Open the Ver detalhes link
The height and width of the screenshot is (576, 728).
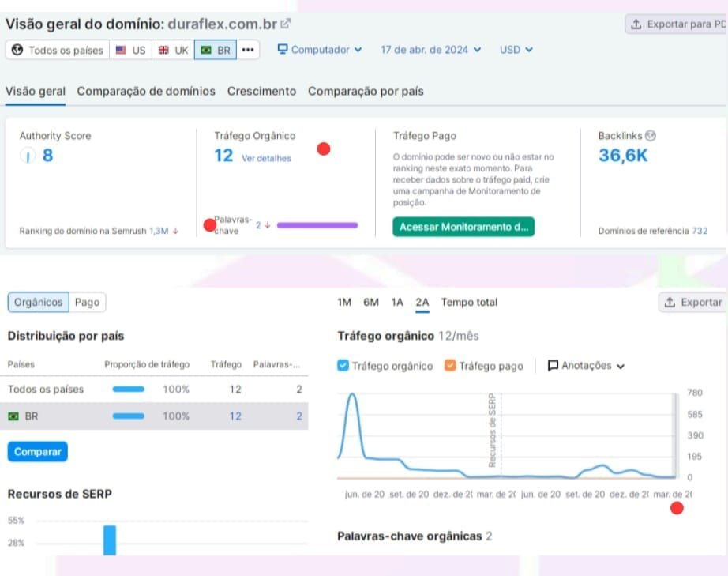point(266,158)
